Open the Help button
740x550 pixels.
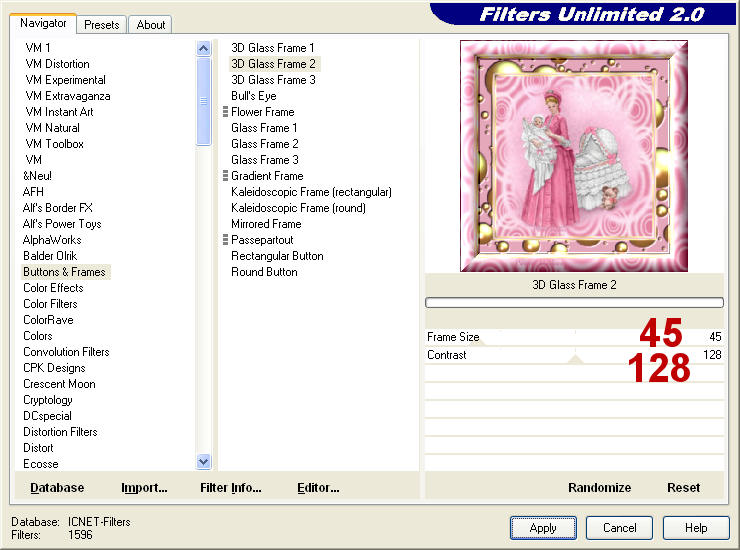tap(696, 528)
